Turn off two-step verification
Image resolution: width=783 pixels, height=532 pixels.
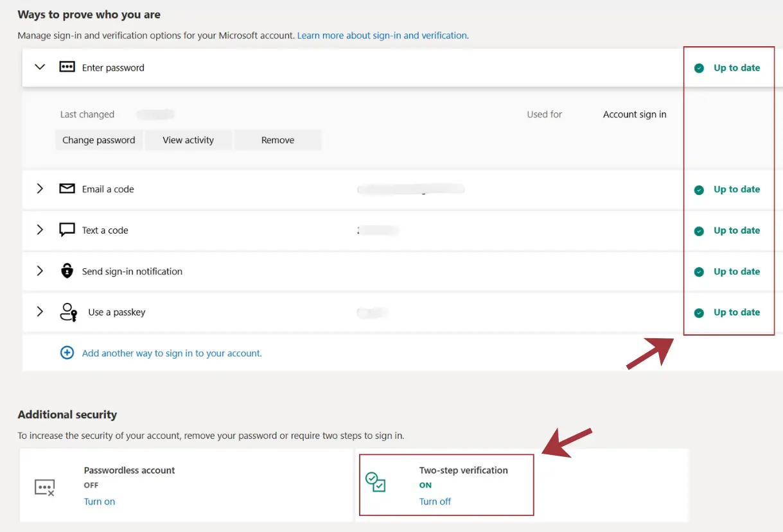(435, 502)
